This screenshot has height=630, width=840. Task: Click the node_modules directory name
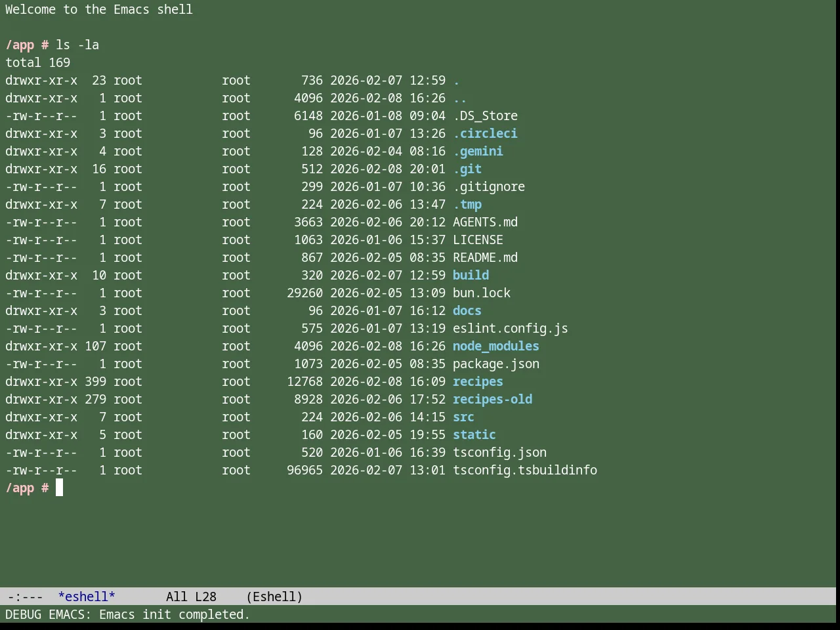point(496,346)
